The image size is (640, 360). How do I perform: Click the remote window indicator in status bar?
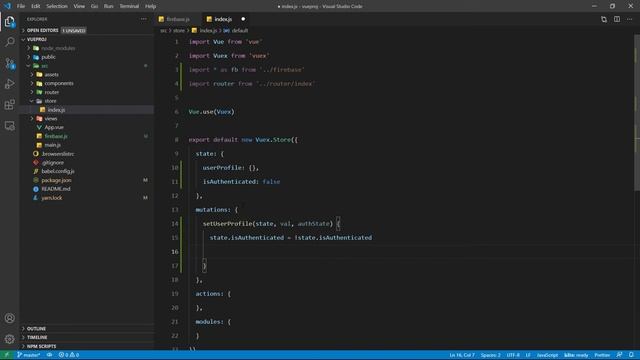coord(7,355)
